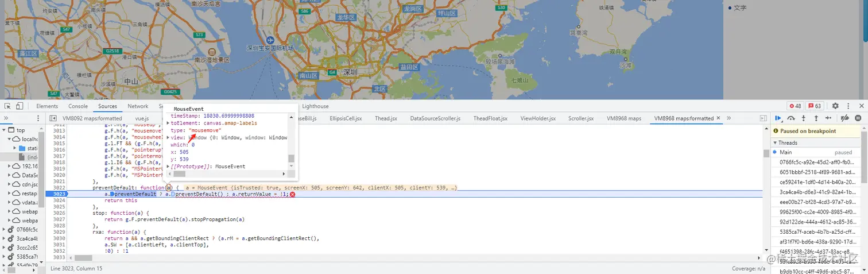Switch to the Elements panel

click(x=47, y=106)
